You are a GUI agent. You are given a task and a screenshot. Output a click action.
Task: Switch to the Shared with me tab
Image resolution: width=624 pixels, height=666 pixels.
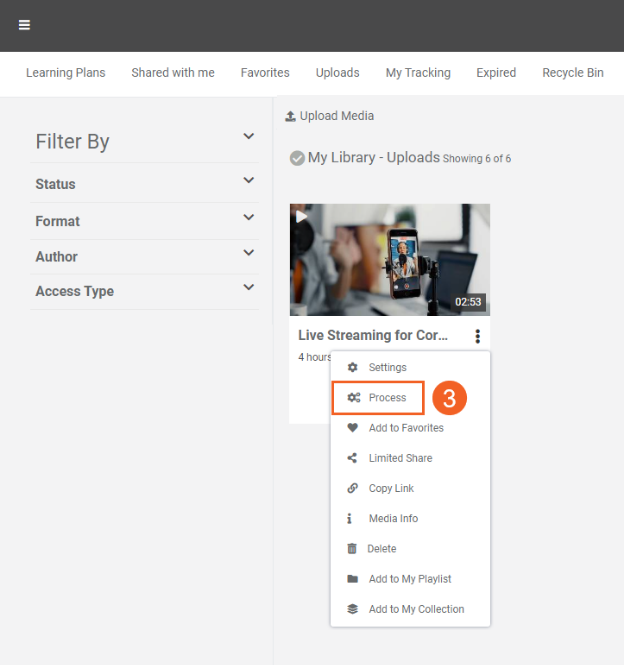(173, 73)
